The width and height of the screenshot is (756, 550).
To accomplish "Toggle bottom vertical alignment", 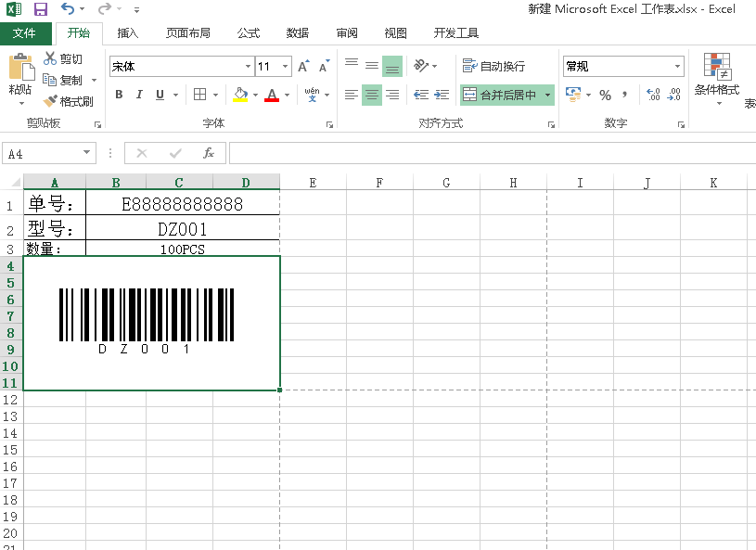I will 392,67.
